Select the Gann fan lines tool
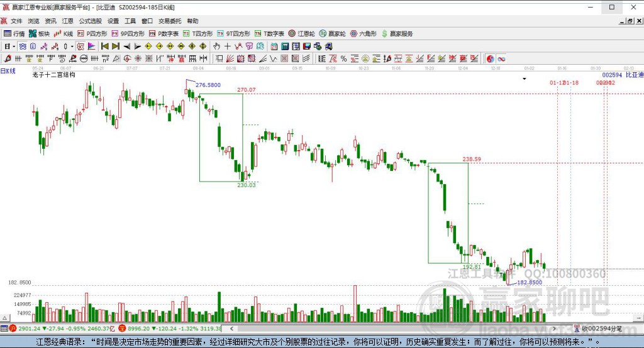This screenshot has width=644, height=348. tap(230, 58)
